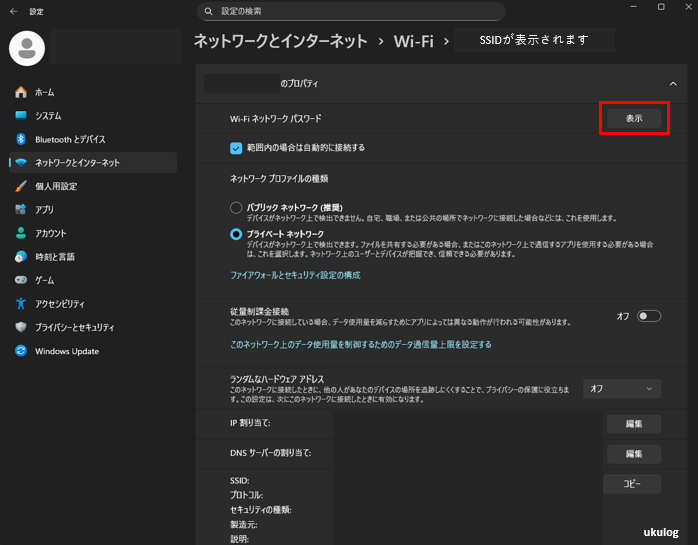Select the 時刻と言語 globe icon
Viewport: 698px width, 545px height.
pyautogui.click(x=20, y=256)
